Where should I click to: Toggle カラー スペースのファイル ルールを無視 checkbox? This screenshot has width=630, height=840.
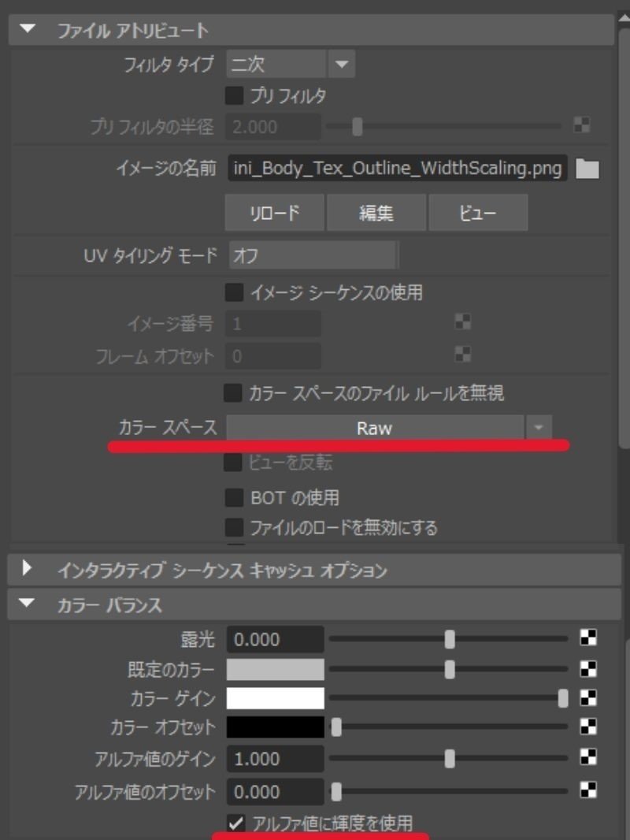[x=232, y=392]
